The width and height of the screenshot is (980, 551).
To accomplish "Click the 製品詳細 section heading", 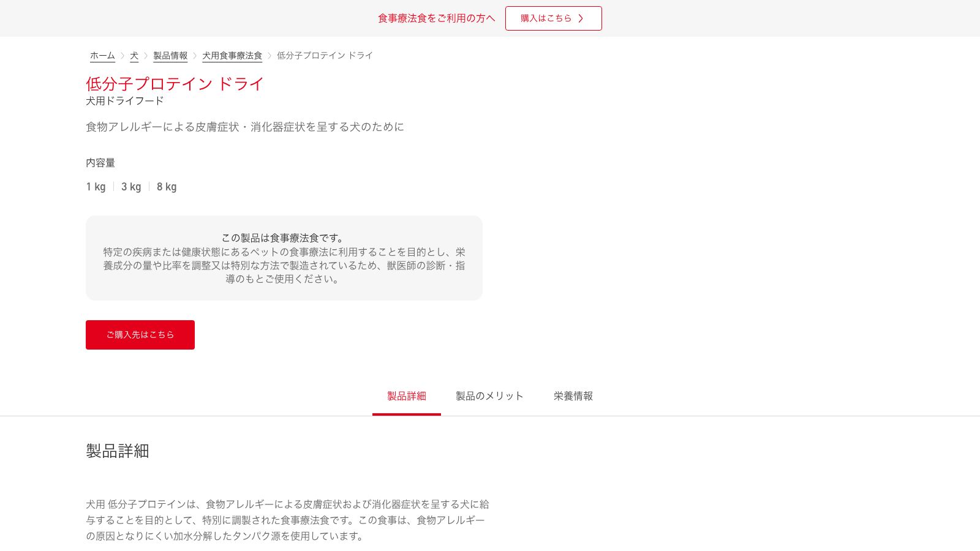I will pos(118,451).
